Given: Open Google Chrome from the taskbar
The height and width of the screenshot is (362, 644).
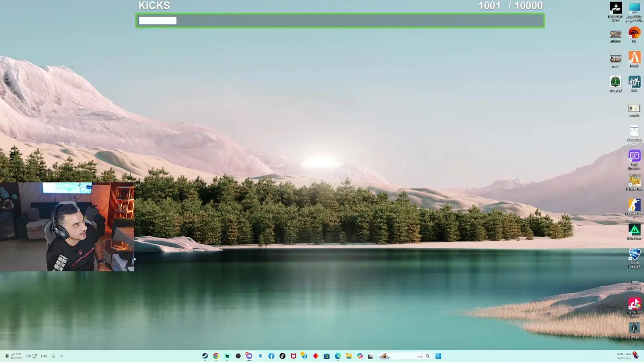Looking at the screenshot, I should 216,356.
